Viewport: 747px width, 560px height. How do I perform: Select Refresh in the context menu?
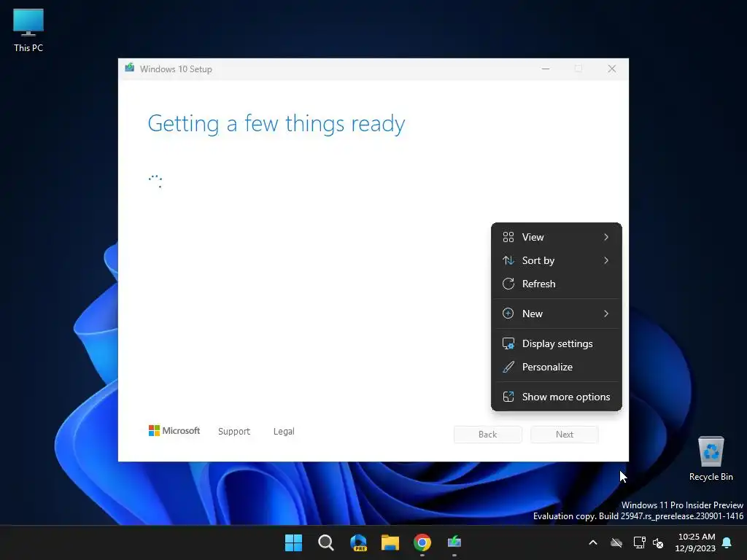pyautogui.click(x=557, y=284)
